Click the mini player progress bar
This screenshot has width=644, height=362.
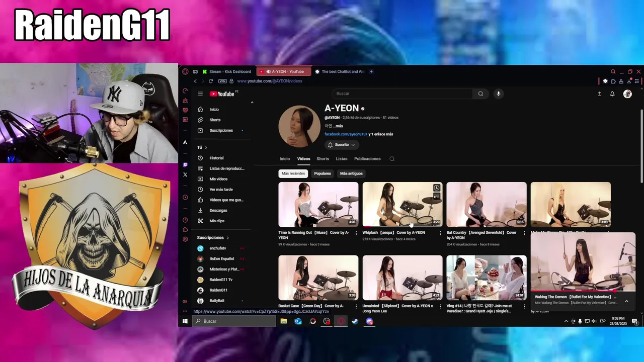(583, 291)
